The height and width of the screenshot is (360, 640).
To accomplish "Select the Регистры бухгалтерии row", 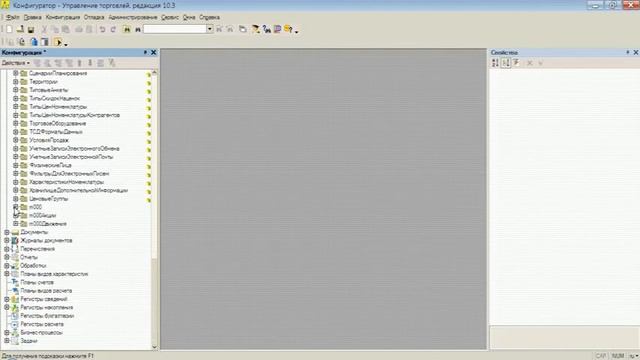I will pyautogui.click(x=47, y=316).
